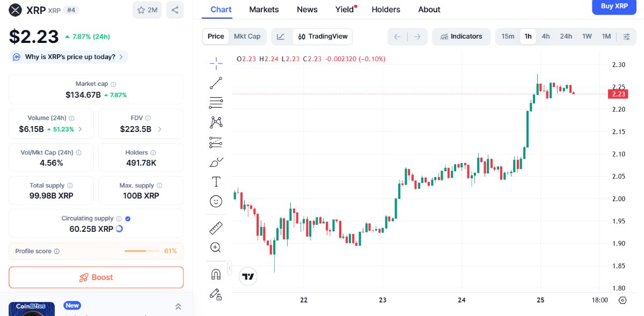Image resolution: width=644 pixels, height=316 pixels.
Task: Select the XABCD pattern tool
Action: (216, 122)
